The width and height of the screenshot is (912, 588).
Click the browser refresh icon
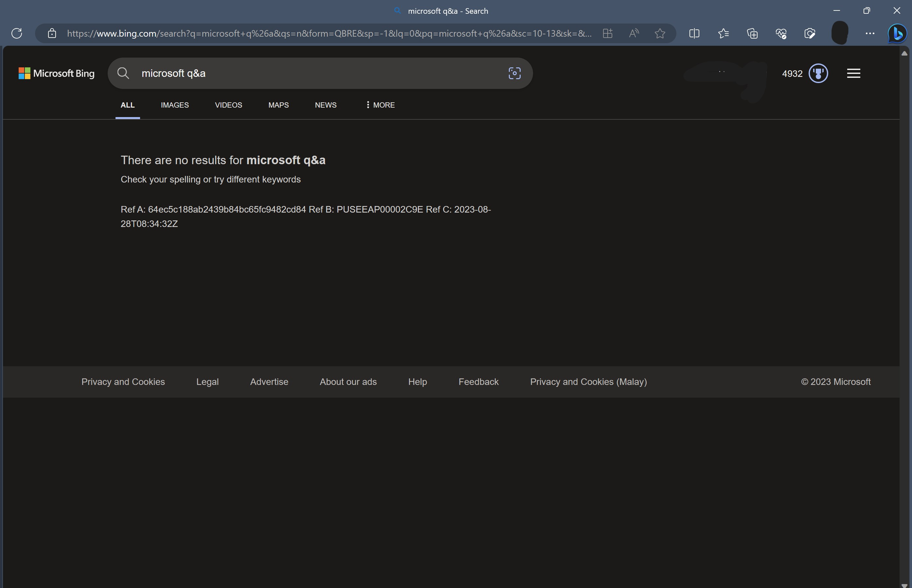17,34
